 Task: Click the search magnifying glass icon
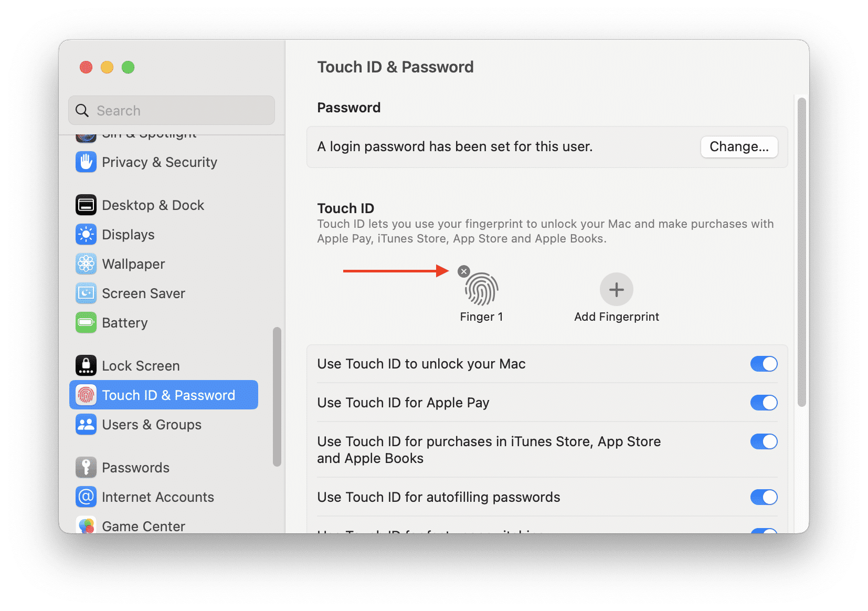[x=82, y=111]
